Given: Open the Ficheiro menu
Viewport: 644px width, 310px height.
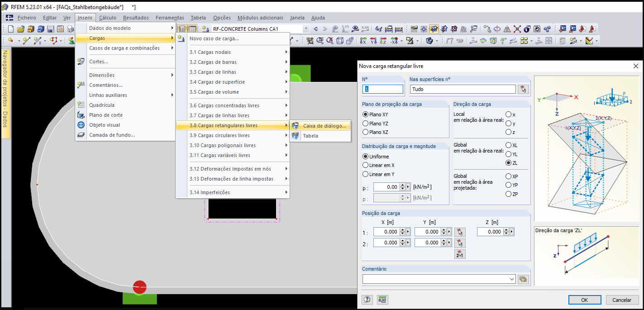Looking at the screenshot, I should tap(27, 18).
